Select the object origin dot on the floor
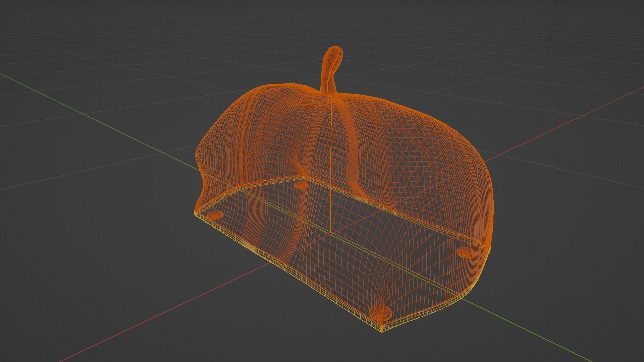644x362 pixels. (330, 234)
